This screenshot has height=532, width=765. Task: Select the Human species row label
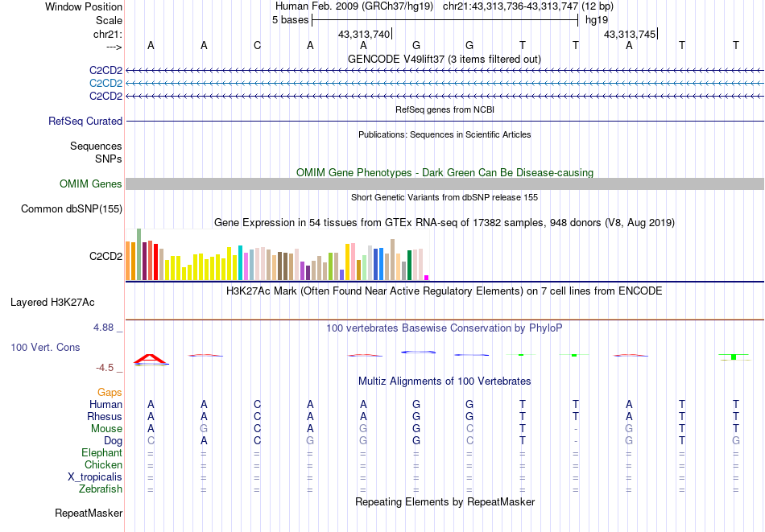point(105,404)
